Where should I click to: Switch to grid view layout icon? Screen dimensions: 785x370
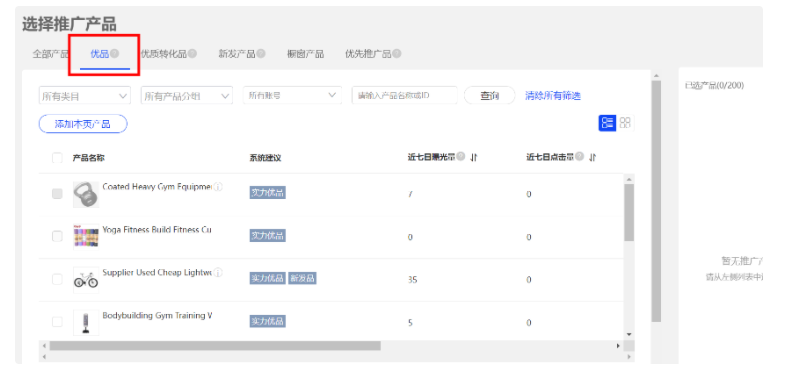click(x=625, y=123)
